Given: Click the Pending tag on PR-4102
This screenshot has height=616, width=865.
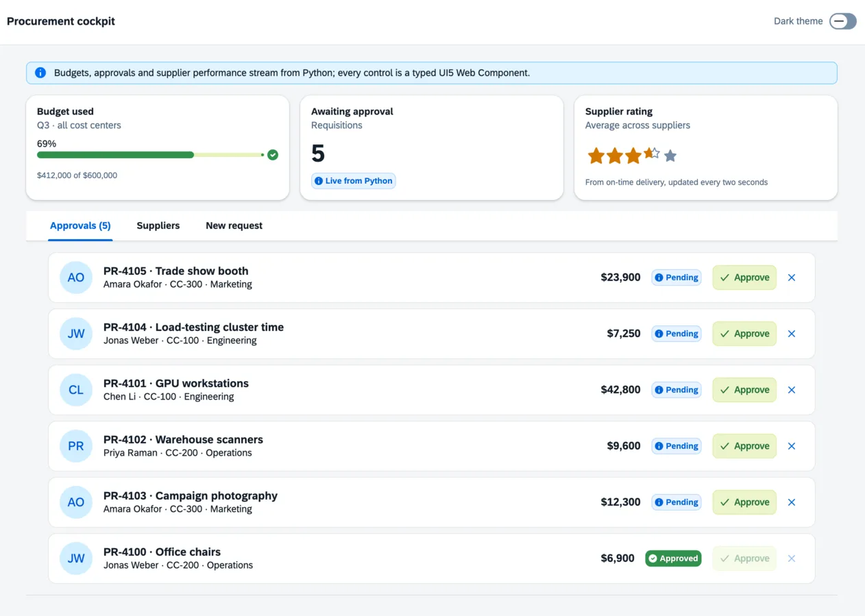Looking at the screenshot, I should (677, 446).
